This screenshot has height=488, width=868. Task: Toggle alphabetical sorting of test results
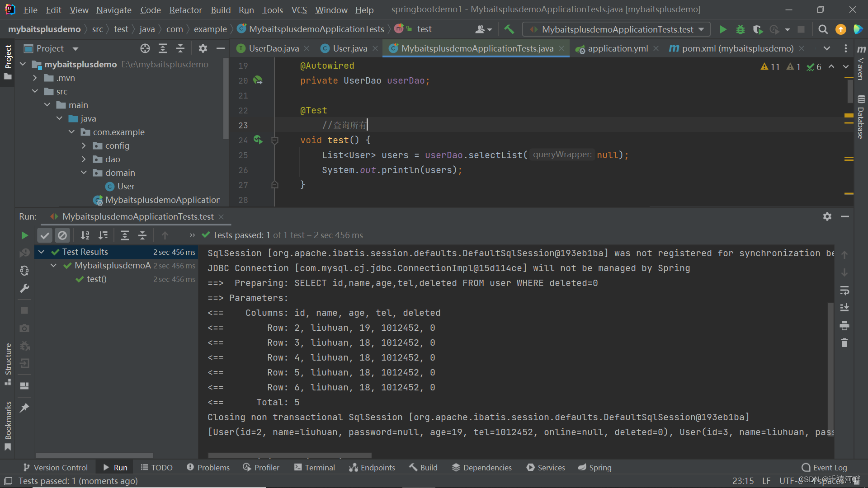click(85, 235)
